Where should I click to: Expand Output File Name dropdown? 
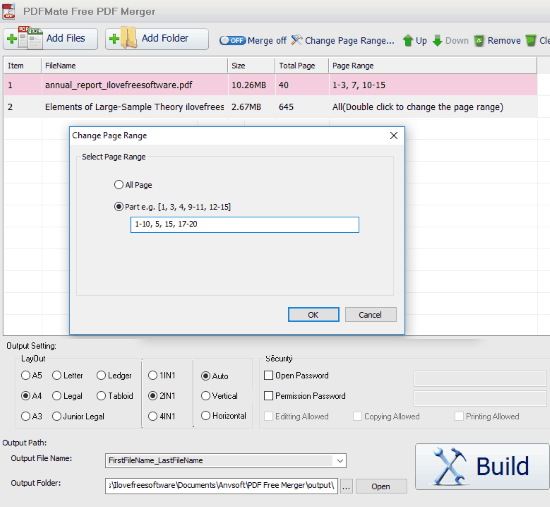coord(340,460)
